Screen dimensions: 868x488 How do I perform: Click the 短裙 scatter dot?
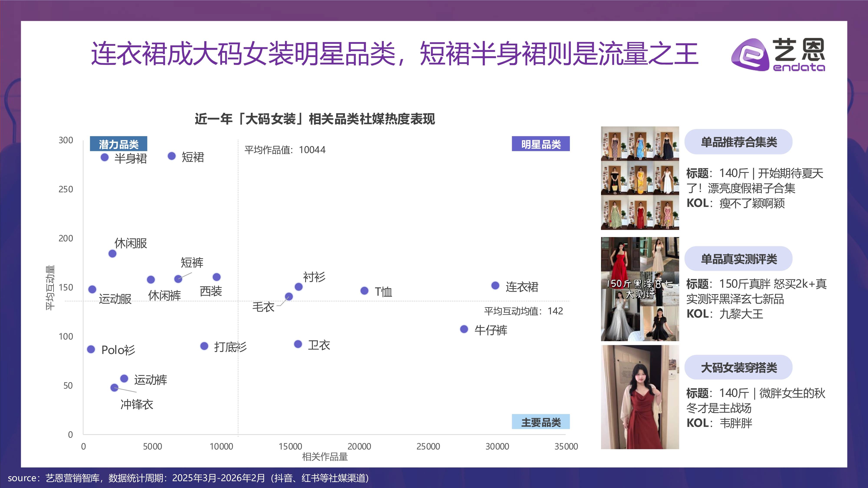tap(171, 156)
